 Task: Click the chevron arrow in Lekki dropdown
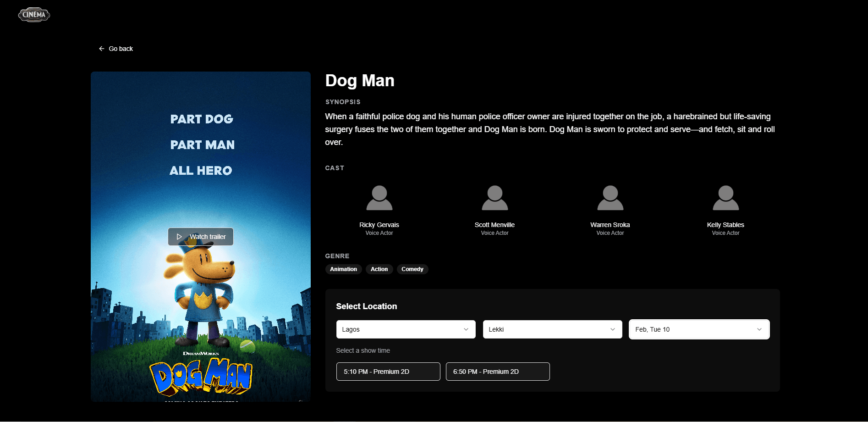[612, 329]
